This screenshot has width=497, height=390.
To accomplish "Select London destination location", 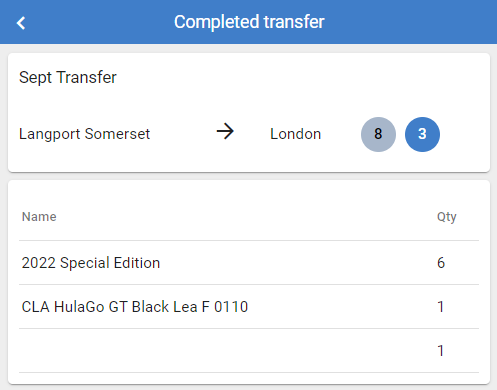I will [x=296, y=134].
